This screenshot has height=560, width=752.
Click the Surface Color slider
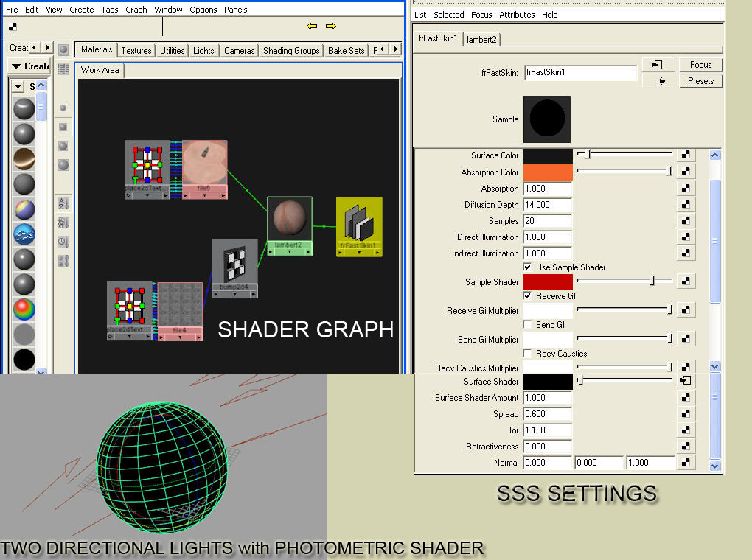[624, 154]
